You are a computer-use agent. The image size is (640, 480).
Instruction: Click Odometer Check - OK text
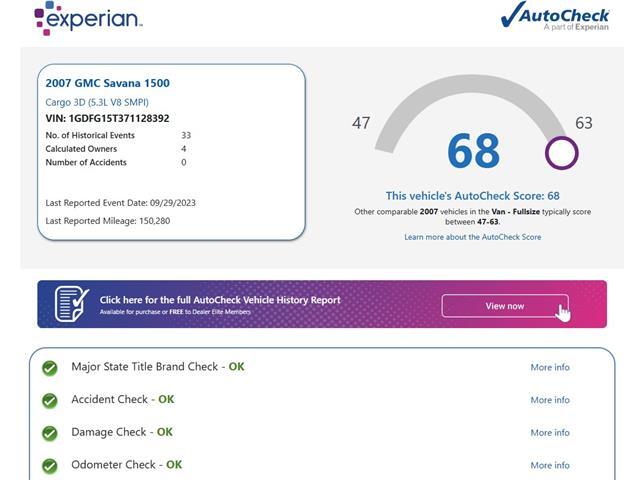pos(127,464)
